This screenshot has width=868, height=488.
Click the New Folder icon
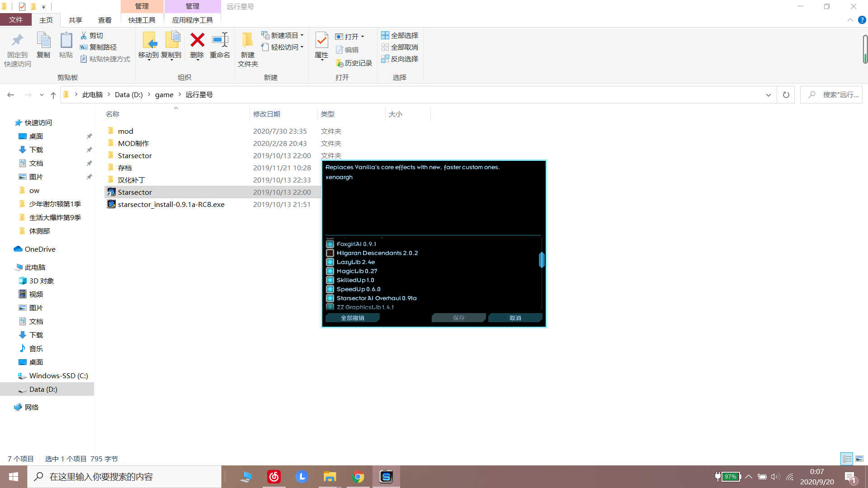[x=247, y=41]
